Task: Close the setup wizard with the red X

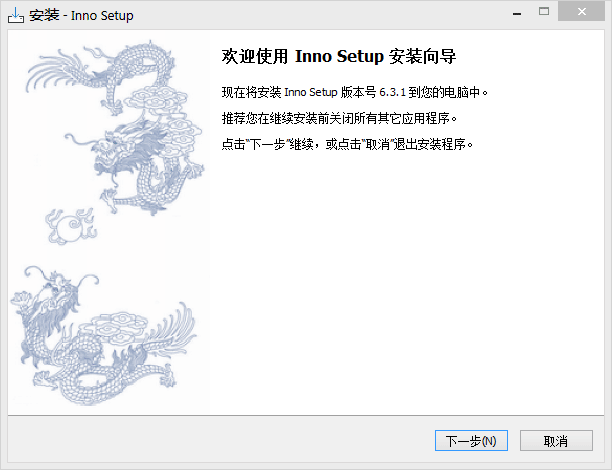Action: 582,12
